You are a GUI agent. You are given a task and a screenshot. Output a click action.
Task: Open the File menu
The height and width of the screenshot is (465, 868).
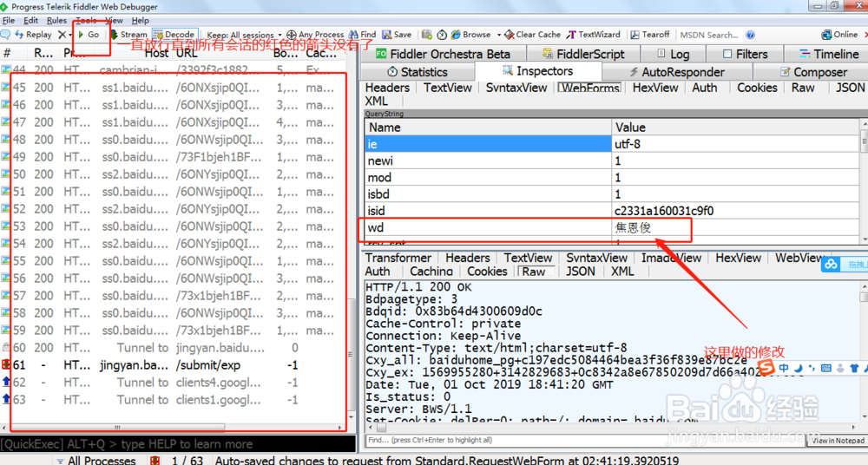coord(9,21)
